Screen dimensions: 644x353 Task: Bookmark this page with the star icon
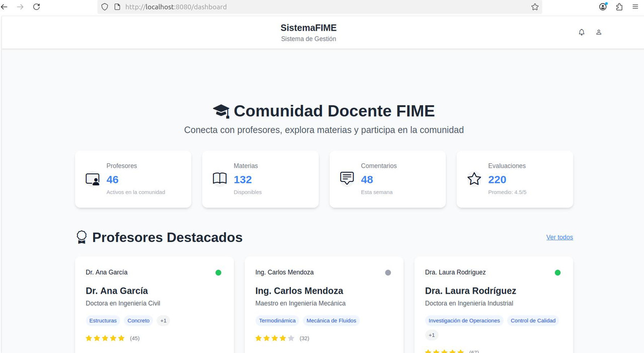(x=535, y=7)
